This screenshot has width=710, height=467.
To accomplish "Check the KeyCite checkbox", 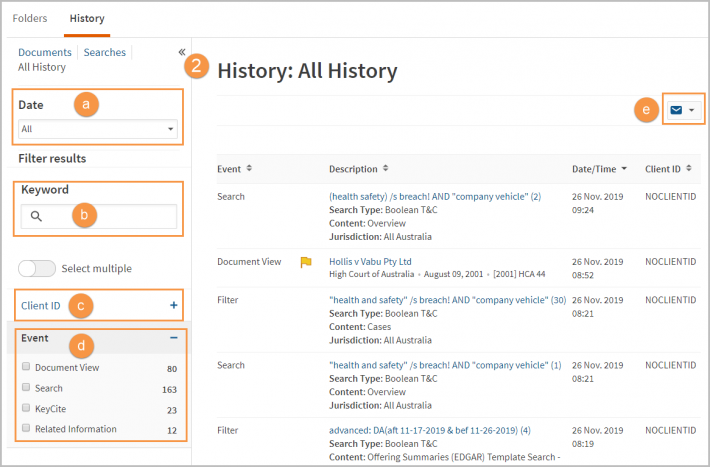I will pos(26,408).
